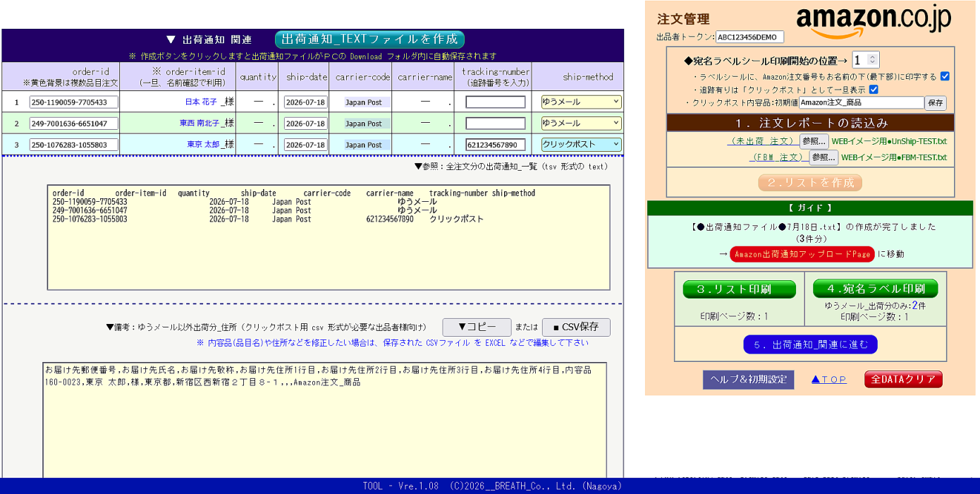Click ship-date field in row 2
This screenshot has width=980, height=494.
pos(306,123)
